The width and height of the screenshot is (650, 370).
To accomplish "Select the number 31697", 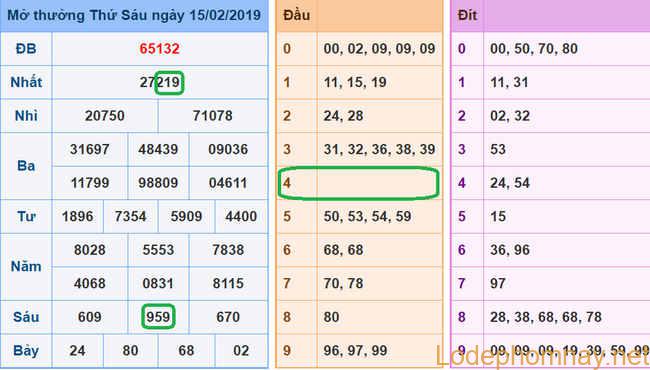I will (90, 149).
